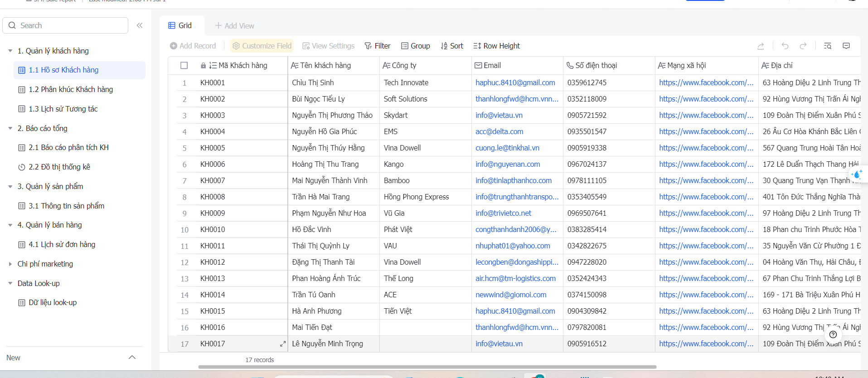The width and height of the screenshot is (868, 378).
Task: Click the floating water-drop widget icon
Action: [857, 174]
